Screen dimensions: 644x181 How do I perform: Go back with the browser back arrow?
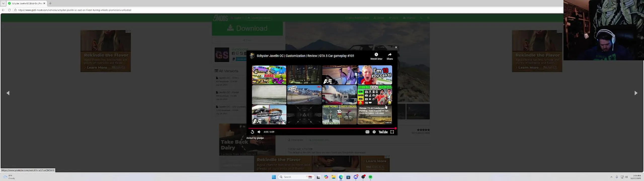click(x=3, y=10)
